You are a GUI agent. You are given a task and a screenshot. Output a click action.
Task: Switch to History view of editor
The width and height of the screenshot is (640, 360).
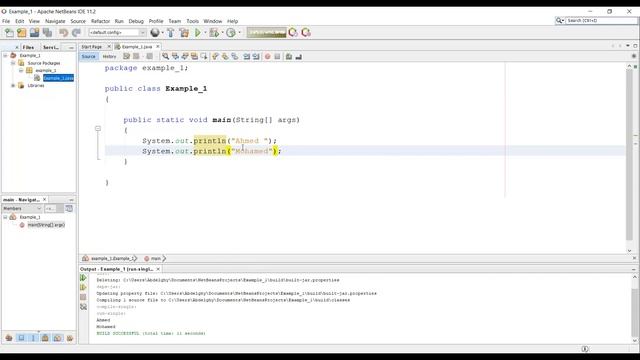click(x=109, y=56)
